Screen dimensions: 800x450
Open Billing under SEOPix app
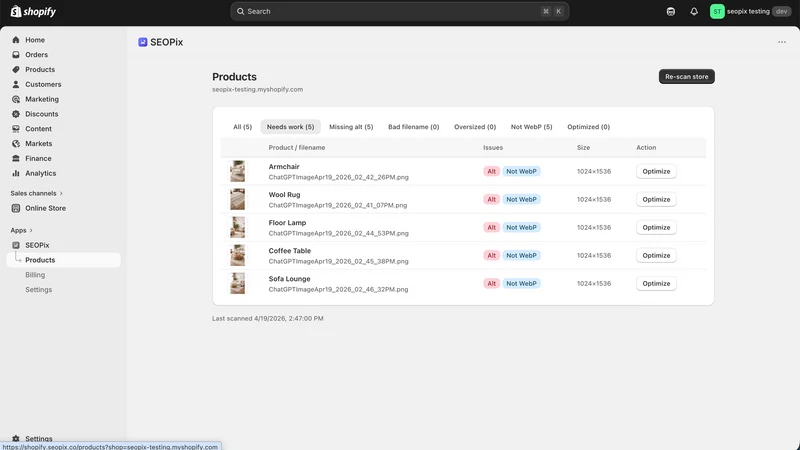[35, 274]
